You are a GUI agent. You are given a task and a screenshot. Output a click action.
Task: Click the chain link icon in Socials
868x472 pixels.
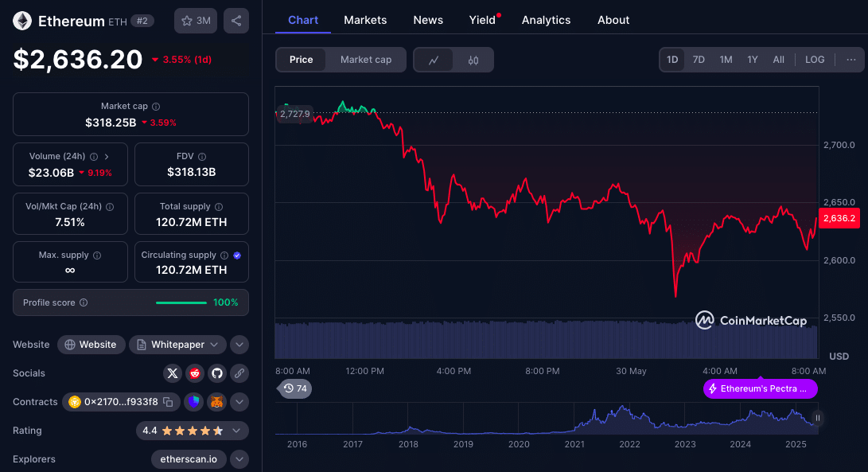pos(239,373)
